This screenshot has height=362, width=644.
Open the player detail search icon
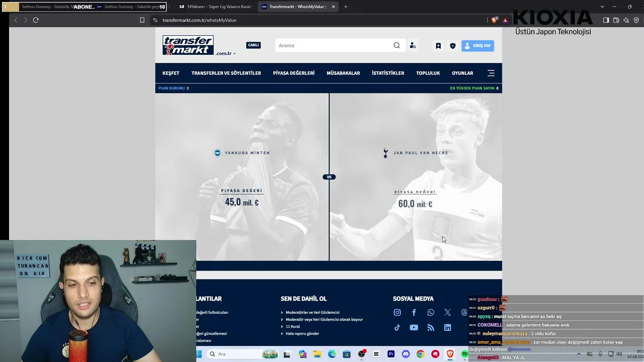pos(413,45)
